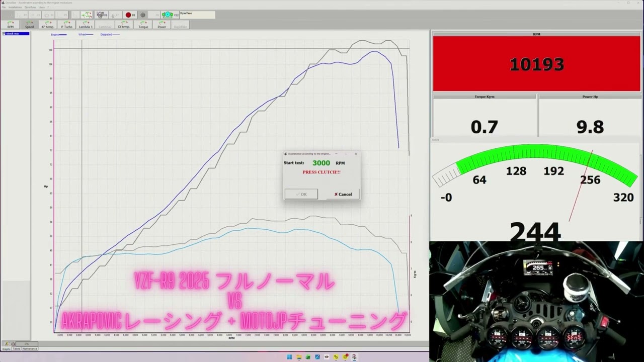The width and height of the screenshot is (644, 362).
Task: Toggle the Lambda 1 channel button
Action: tap(86, 25)
